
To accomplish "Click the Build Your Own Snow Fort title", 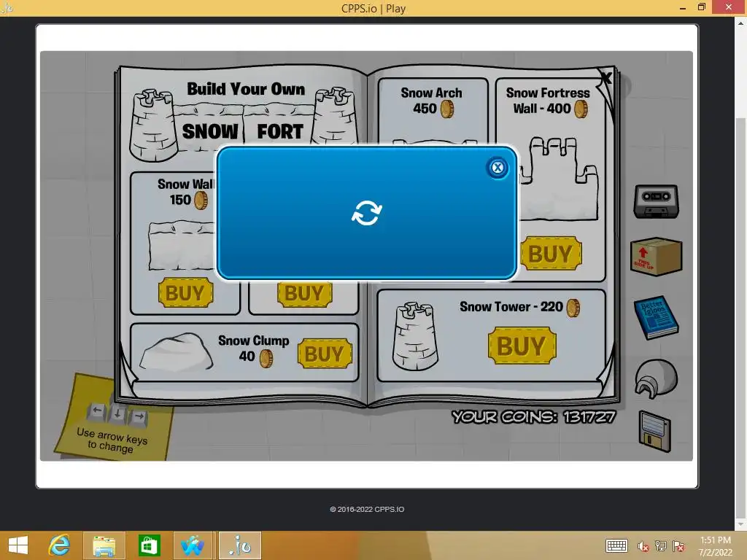I will pyautogui.click(x=245, y=111).
